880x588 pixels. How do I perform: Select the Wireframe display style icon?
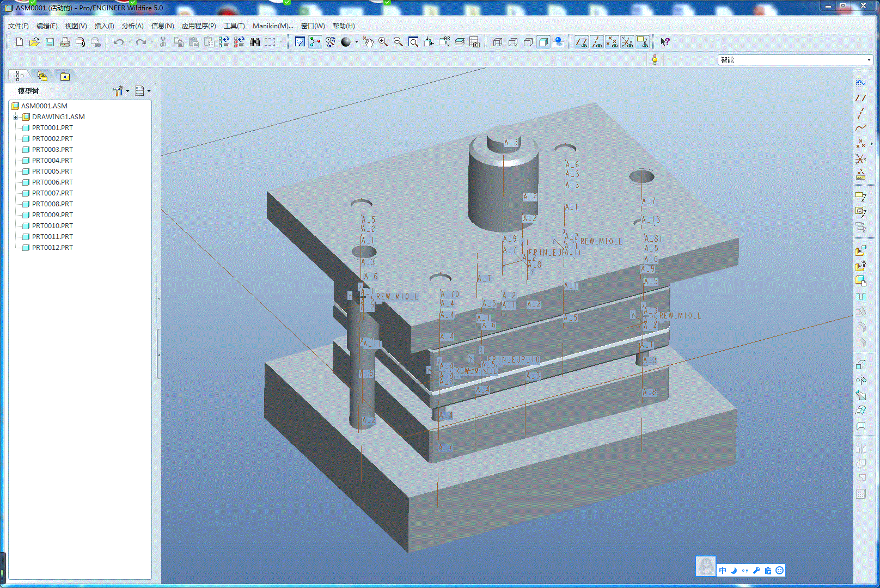[x=497, y=42]
